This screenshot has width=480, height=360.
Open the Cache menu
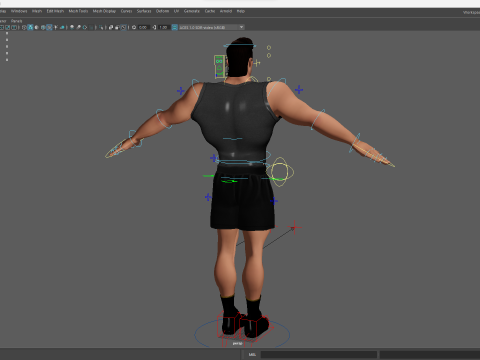[210, 11]
